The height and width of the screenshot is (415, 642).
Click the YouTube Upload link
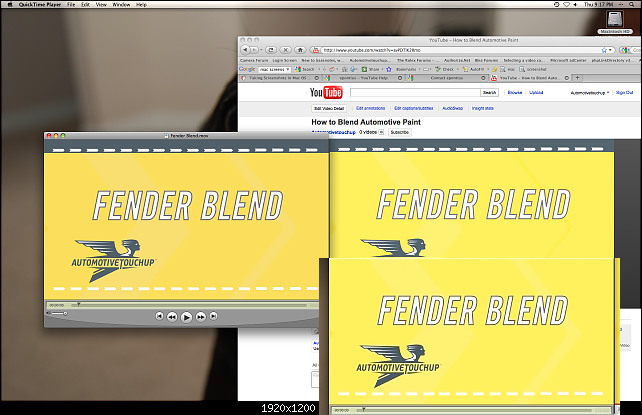pyautogui.click(x=536, y=92)
